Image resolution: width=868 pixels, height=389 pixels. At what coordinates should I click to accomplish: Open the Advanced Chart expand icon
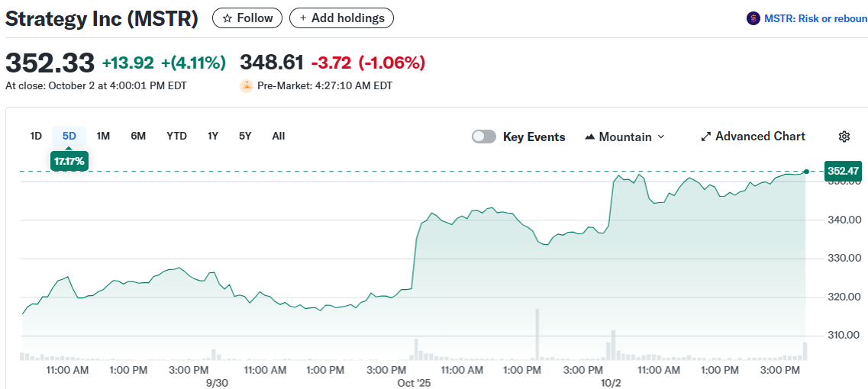(705, 137)
